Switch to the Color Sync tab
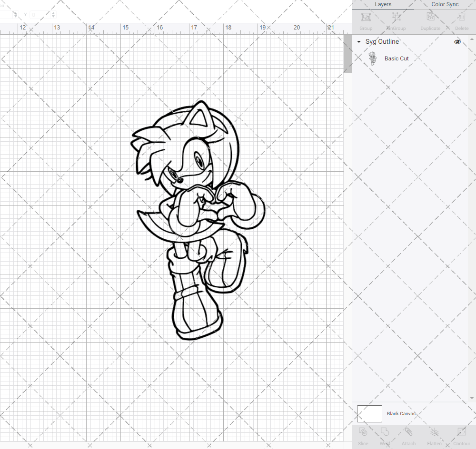 (445, 4)
